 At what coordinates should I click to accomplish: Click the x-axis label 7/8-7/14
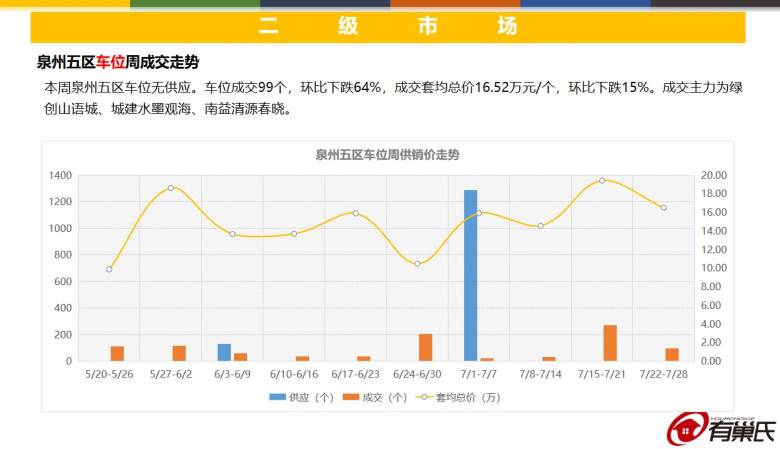[541, 374]
